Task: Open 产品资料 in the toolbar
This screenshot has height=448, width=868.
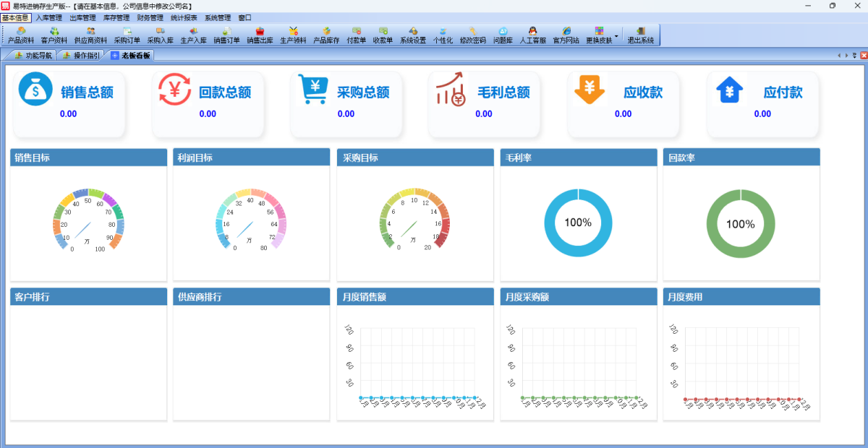Action: click(21, 35)
